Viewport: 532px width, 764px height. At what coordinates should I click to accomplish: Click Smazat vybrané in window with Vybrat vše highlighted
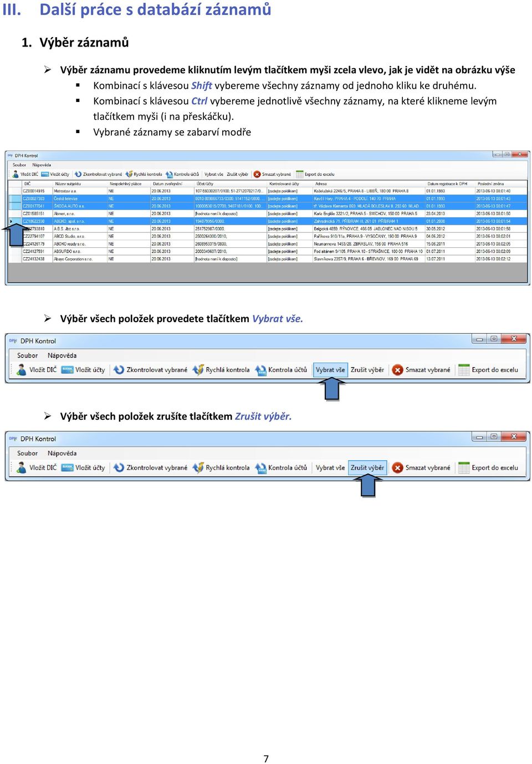coord(421,370)
